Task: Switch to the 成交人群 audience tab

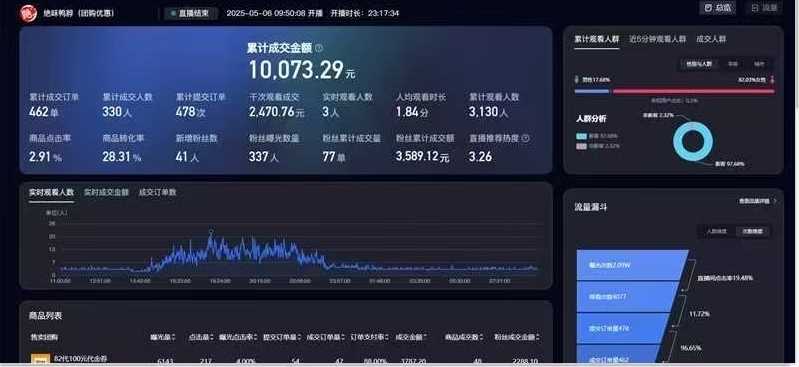Action: (x=711, y=39)
